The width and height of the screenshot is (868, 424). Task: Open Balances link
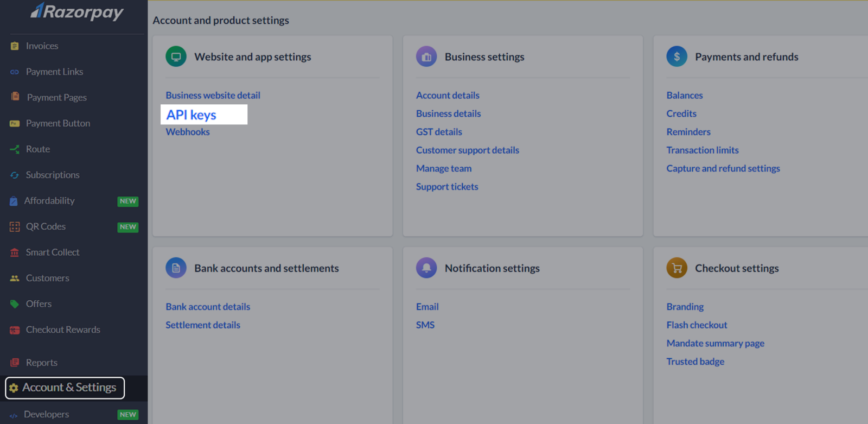[x=685, y=95]
